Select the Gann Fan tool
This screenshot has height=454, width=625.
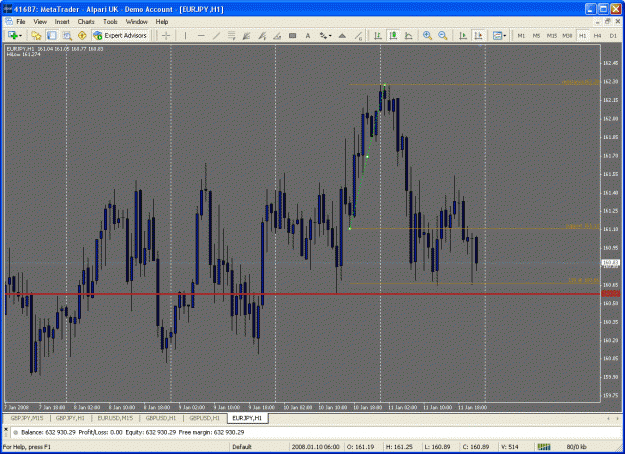(247, 35)
